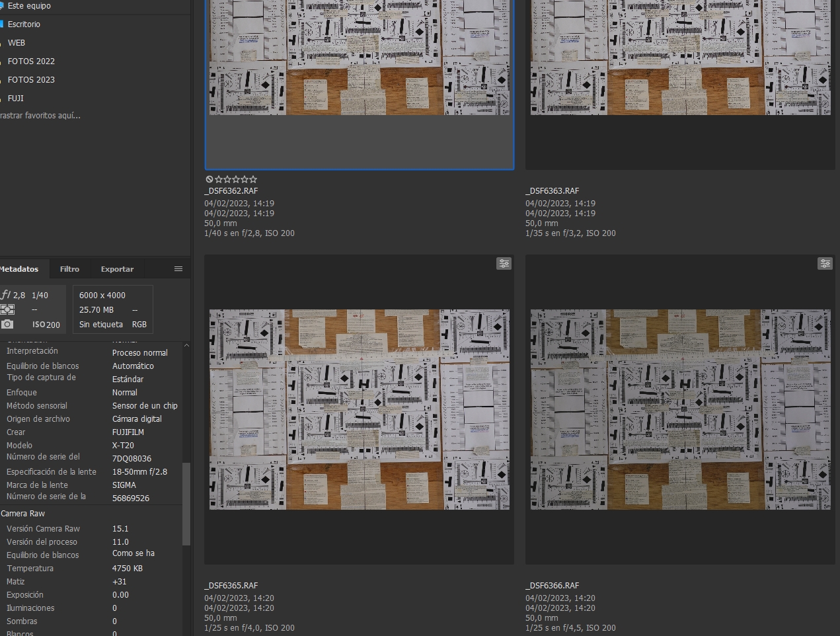This screenshot has height=636, width=840.
Task: Click the Camera Raw white balance value Como se ha
Action: click(134, 553)
